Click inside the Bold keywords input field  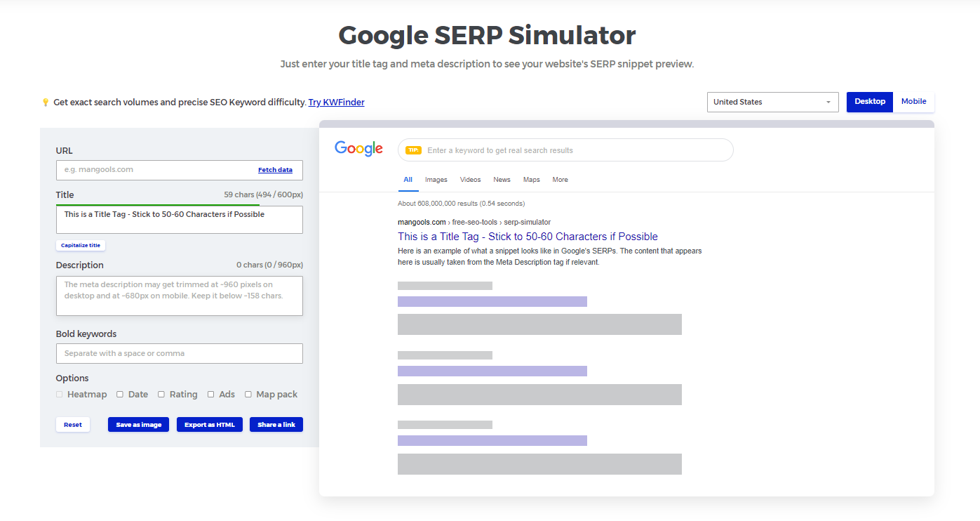click(179, 353)
